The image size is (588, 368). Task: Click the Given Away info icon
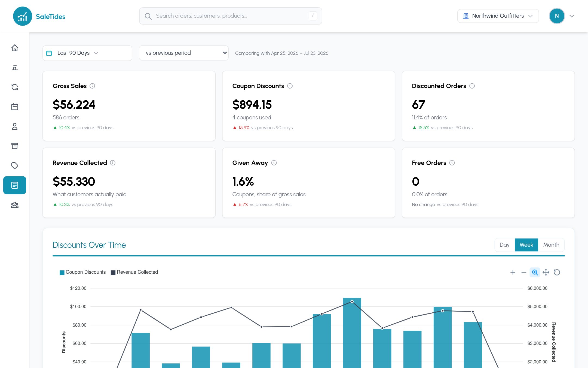point(274,163)
